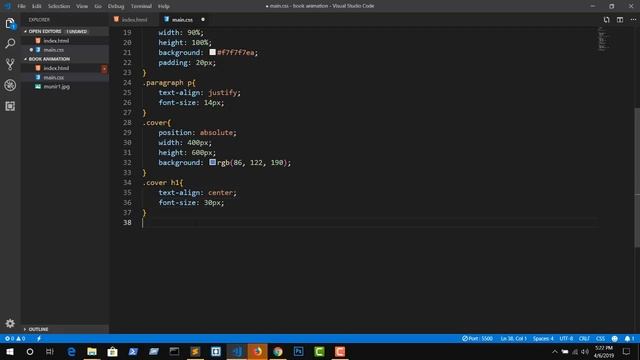Open Windows Task View
Screen dimensions: 640x360
pyautogui.click(x=50, y=351)
